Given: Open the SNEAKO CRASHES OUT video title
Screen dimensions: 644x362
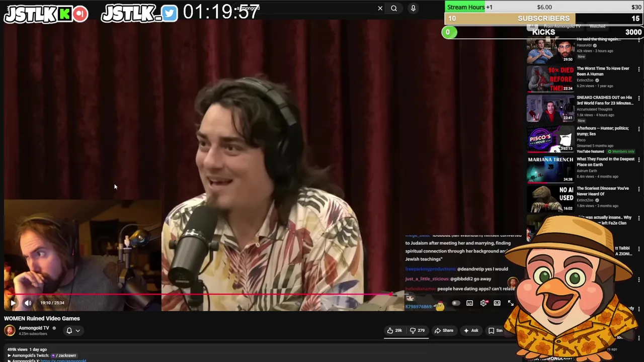Looking at the screenshot, I should [x=605, y=100].
